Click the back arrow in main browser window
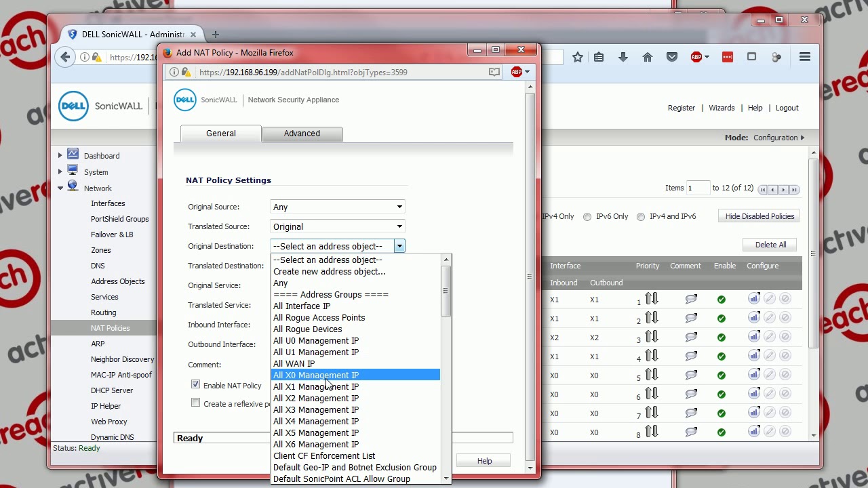Image resolution: width=868 pixels, height=488 pixels. click(65, 57)
